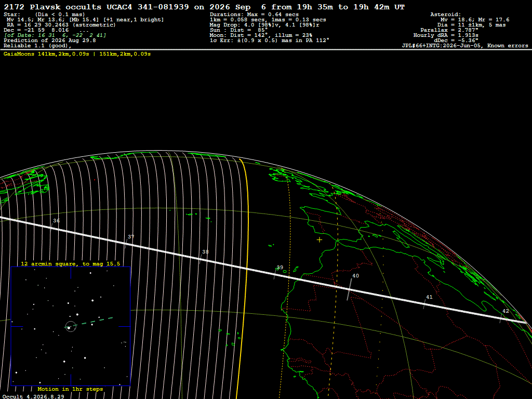This screenshot has height=399, width=532.
Task: Click the minute 37 marker on path
Action: tap(130, 237)
